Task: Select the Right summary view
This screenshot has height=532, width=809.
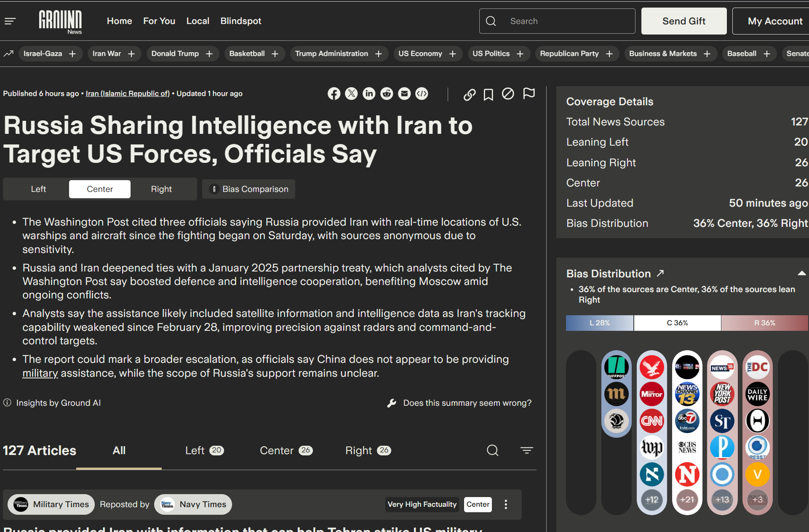Action: pos(161,189)
